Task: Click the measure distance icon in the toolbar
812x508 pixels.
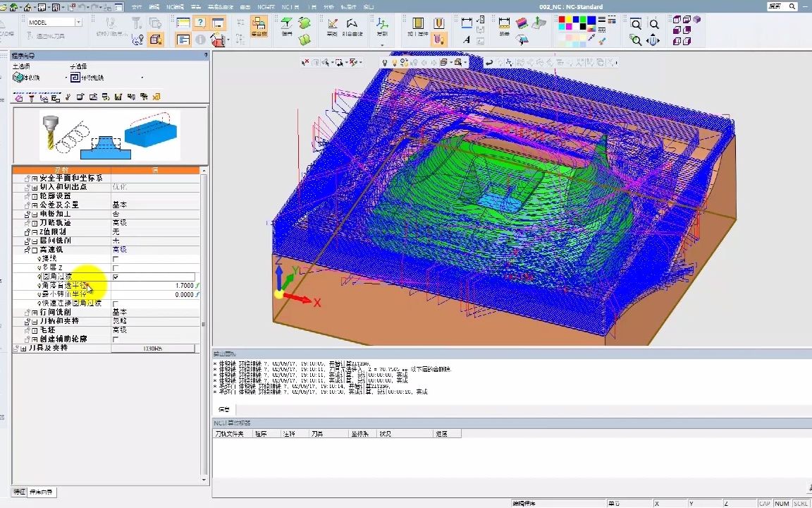Action: click(x=504, y=23)
